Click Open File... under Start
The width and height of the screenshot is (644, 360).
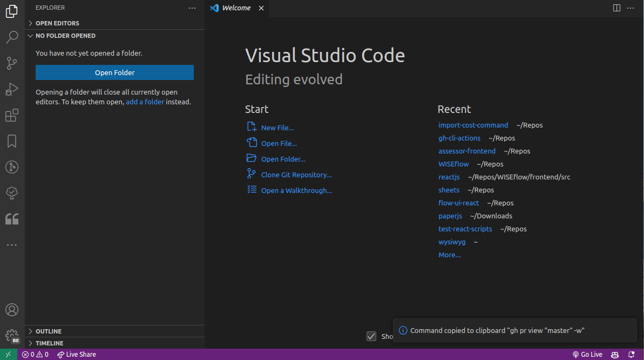[279, 143]
